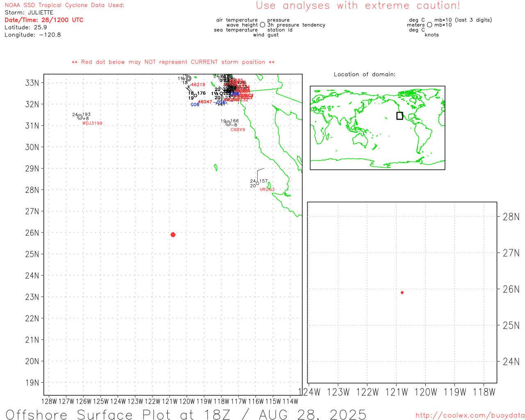
Task: Click the 114W longitude label on main map
Action: tap(290, 402)
